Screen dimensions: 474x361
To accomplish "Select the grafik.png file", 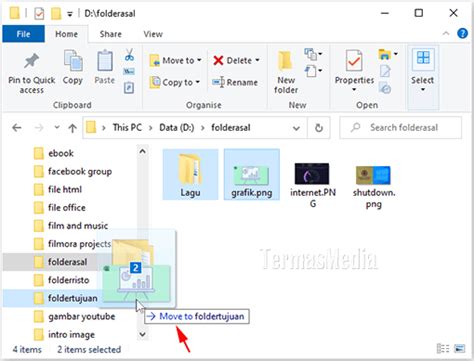I will [x=252, y=174].
